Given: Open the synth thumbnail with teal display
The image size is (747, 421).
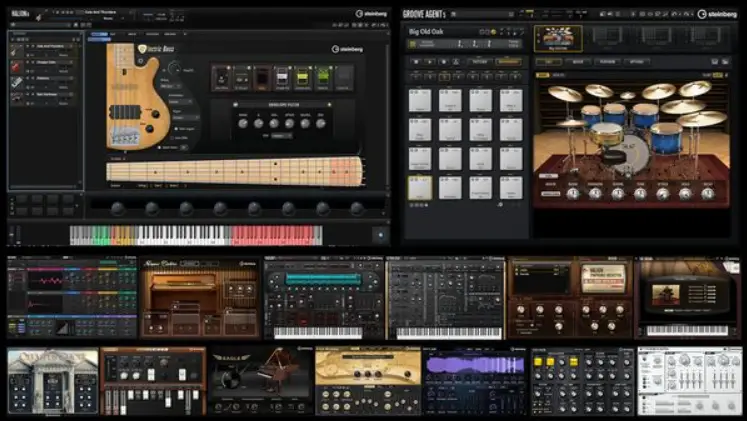Looking at the screenshot, I should [x=323, y=298].
